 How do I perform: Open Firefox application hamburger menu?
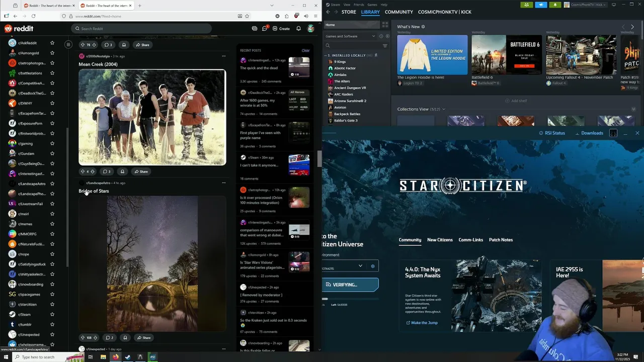314,16
